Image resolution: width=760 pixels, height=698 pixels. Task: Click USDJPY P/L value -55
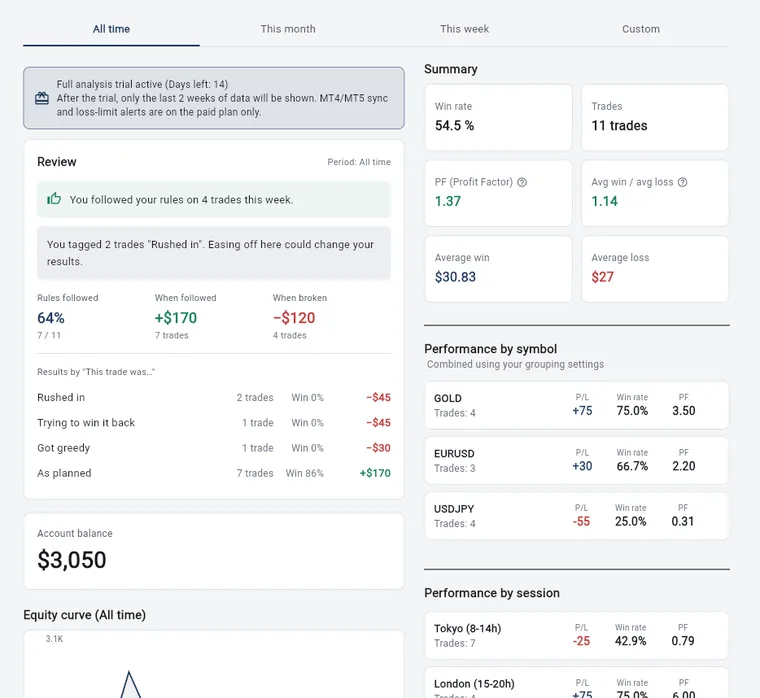coord(581,522)
